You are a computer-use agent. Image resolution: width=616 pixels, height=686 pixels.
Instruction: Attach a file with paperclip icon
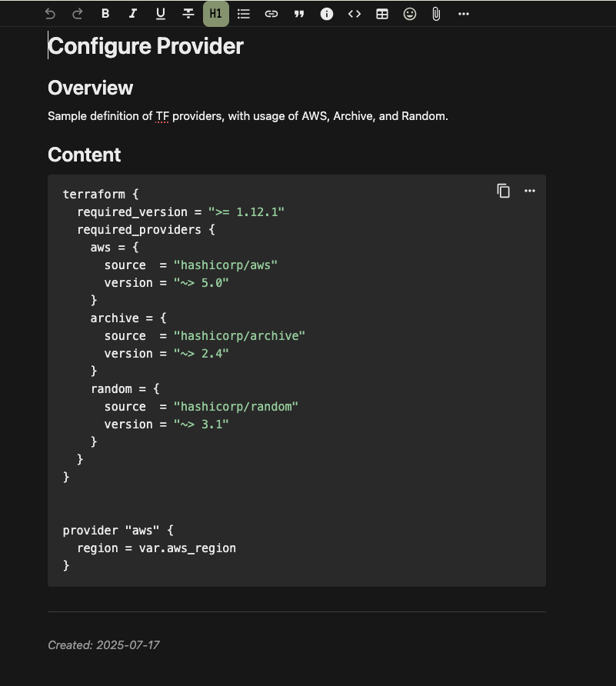click(436, 14)
